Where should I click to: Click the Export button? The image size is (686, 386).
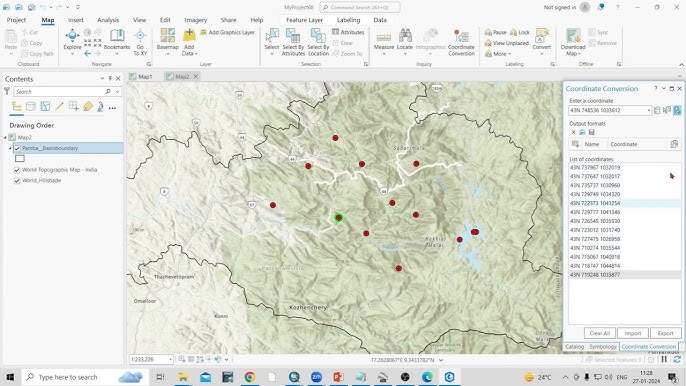[665, 333]
